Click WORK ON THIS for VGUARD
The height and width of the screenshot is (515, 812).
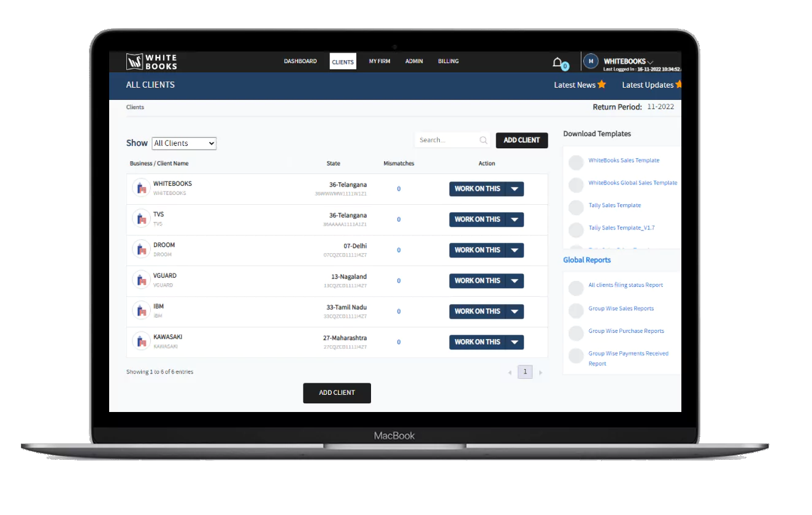(478, 281)
